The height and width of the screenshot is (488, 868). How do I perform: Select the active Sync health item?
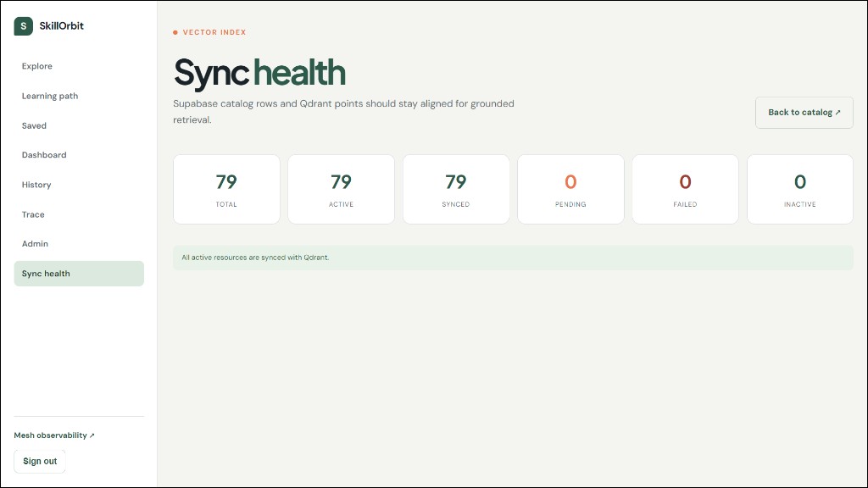pyautogui.click(x=79, y=274)
